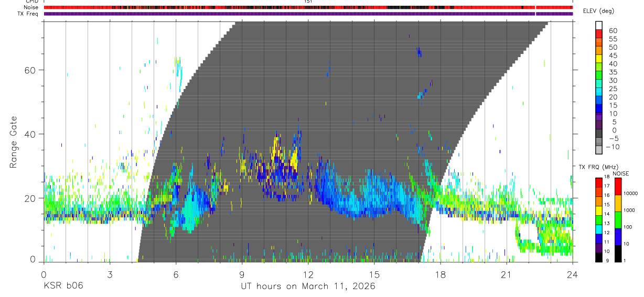
Task: Click the orange segment of the NOISE color bar
Action: coord(617,203)
